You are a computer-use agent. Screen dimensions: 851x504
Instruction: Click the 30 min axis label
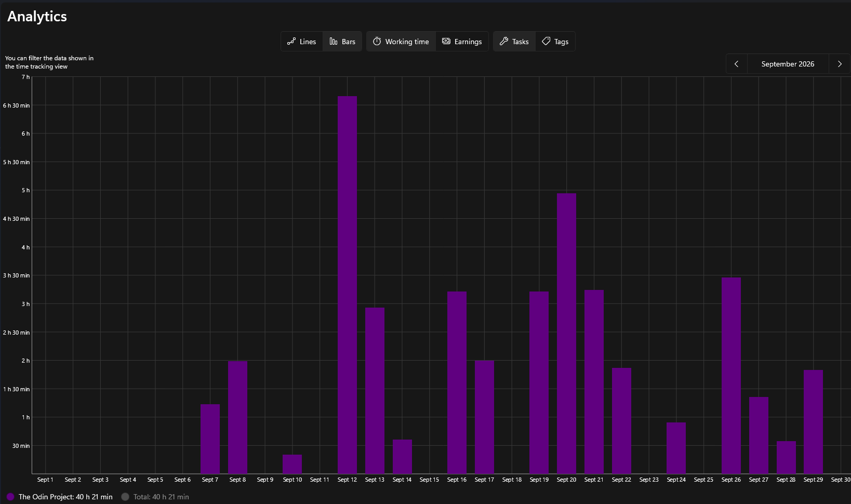[21, 446]
